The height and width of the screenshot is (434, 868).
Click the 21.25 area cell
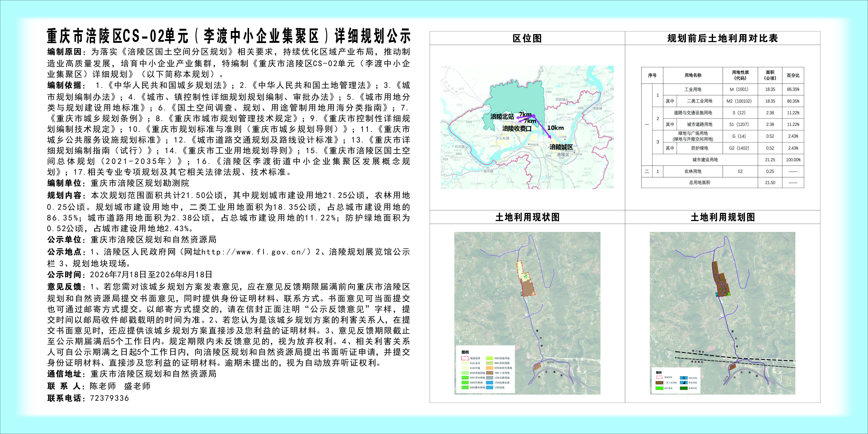(x=770, y=160)
